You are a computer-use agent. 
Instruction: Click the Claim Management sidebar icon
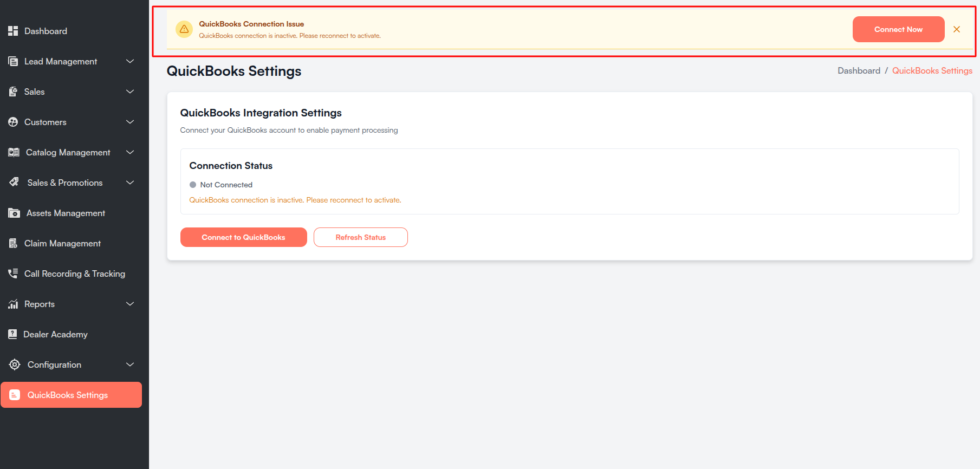[x=13, y=243]
